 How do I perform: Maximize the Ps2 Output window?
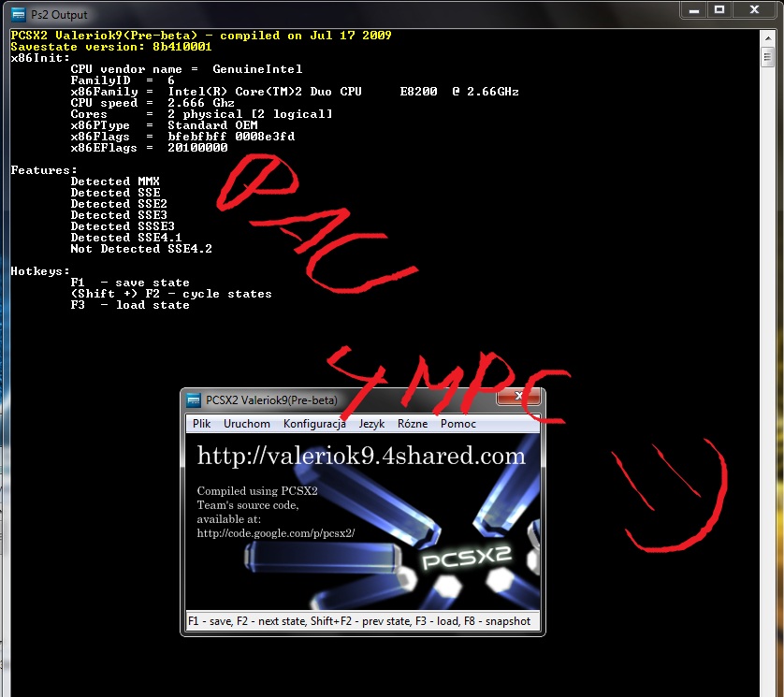pos(719,10)
